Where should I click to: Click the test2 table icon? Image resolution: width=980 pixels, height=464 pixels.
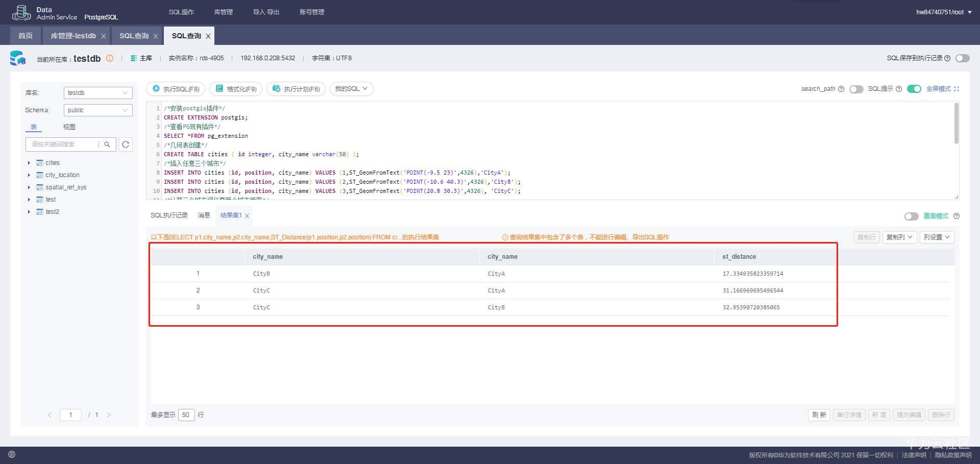(40, 212)
